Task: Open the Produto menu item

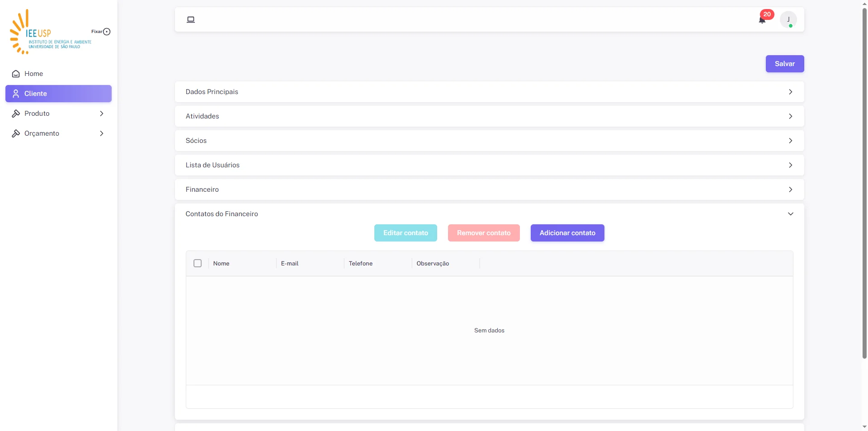Action: 58,114
